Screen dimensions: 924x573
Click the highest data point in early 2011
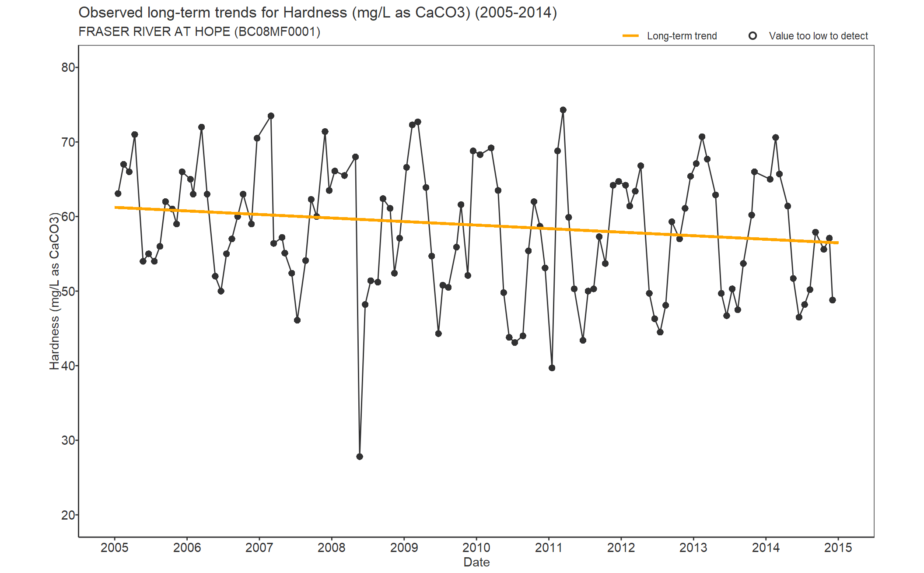click(x=563, y=110)
